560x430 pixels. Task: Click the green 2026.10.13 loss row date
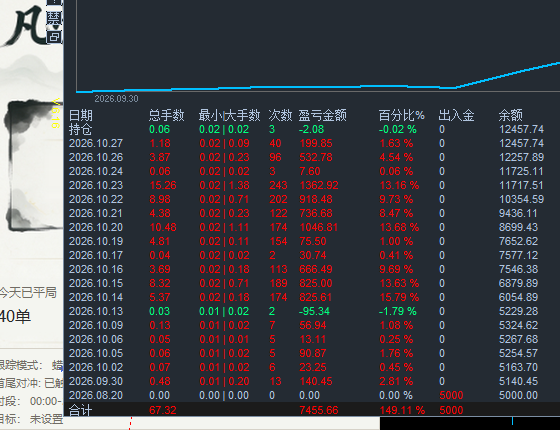click(x=96, y=311)
